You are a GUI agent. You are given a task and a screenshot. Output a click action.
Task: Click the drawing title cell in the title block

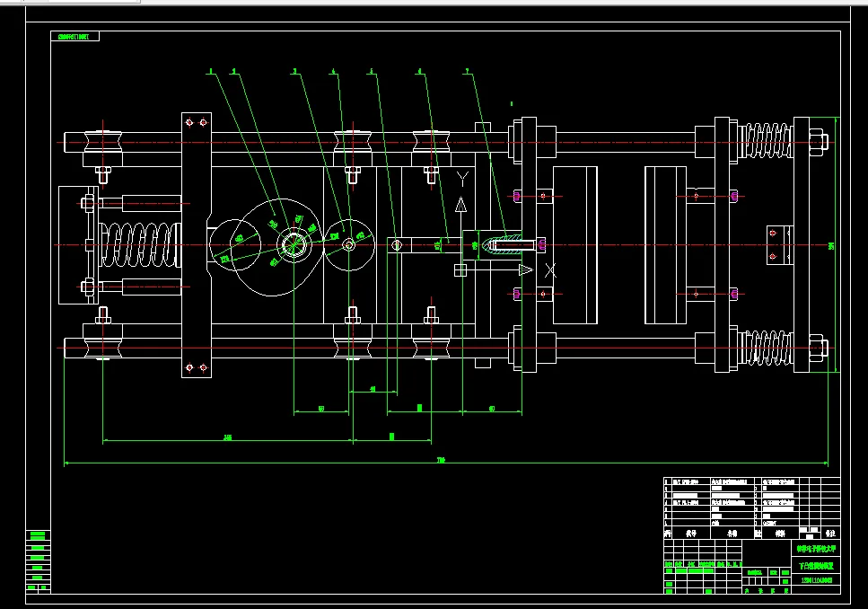817,566
